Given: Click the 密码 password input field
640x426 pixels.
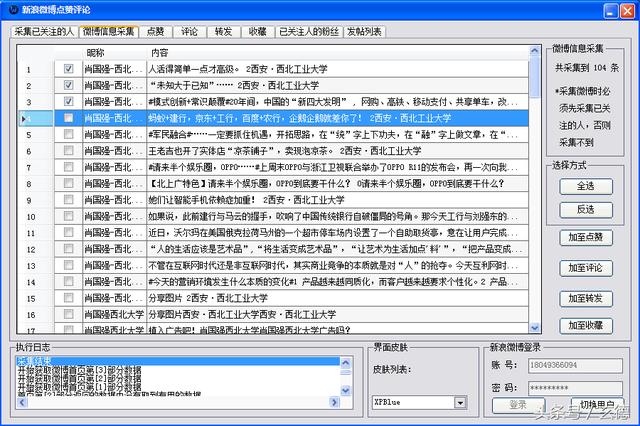Looking at the screenshot, I should point(575,388).
